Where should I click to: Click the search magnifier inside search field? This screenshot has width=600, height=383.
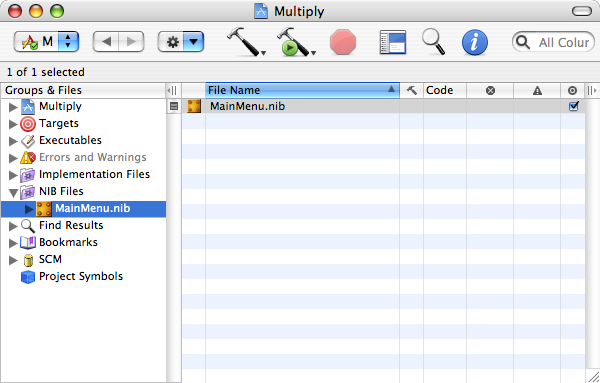click(523, 42)
